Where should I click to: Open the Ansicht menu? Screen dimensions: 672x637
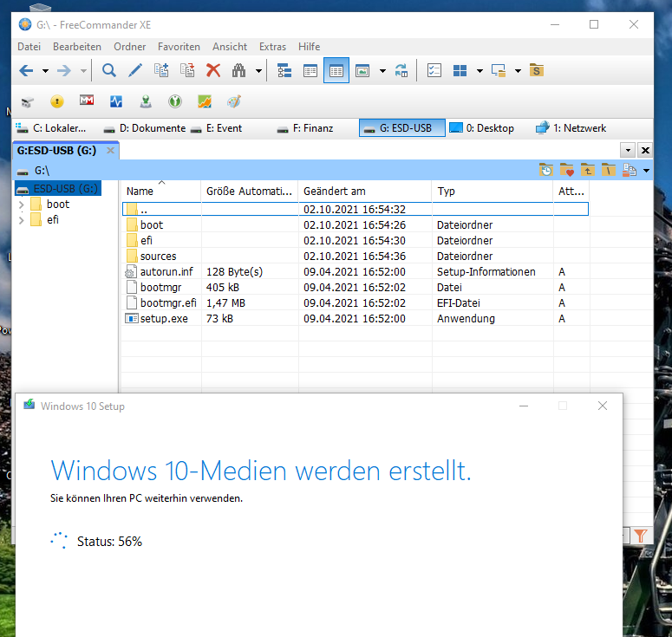tap(230, 47)
